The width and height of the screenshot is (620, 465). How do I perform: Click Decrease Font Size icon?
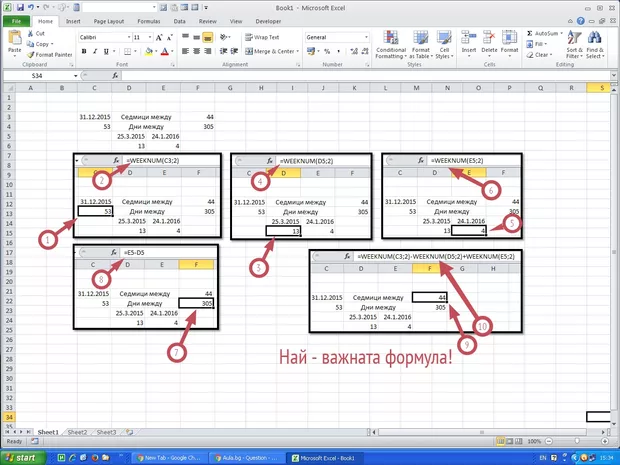[x=170, y=38]
